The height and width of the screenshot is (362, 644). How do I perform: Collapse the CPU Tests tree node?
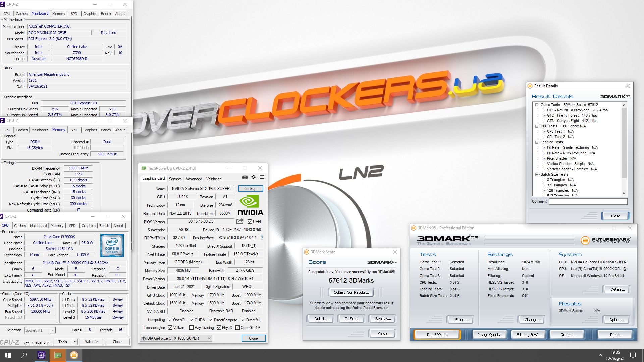[537, 126]
